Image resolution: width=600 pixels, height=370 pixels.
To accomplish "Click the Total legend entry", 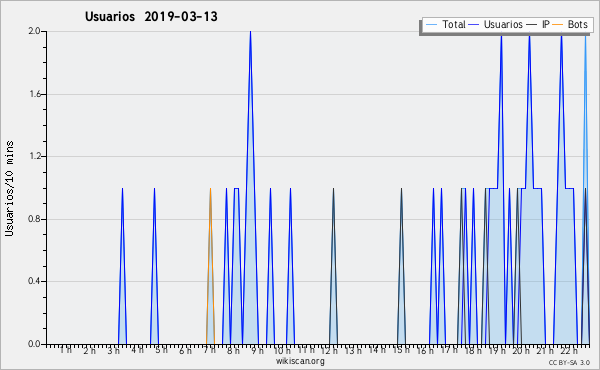I will tap(445, 24).
